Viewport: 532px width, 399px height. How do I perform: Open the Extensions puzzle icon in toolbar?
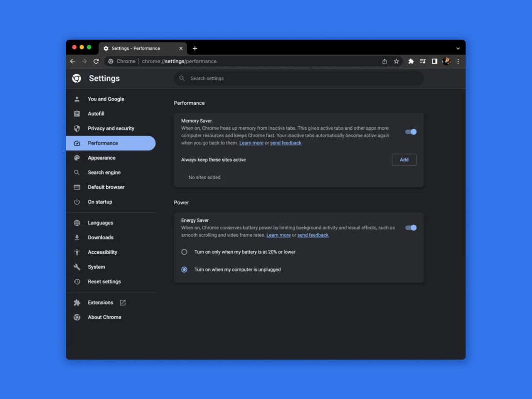coord(411,61)
